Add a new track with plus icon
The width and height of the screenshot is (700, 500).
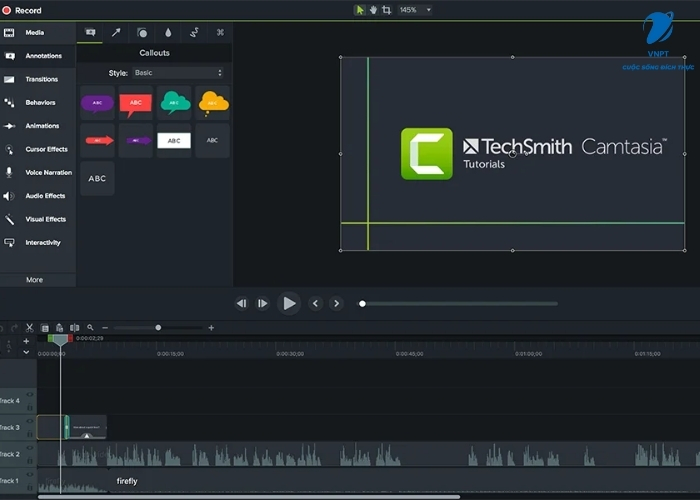26,341
